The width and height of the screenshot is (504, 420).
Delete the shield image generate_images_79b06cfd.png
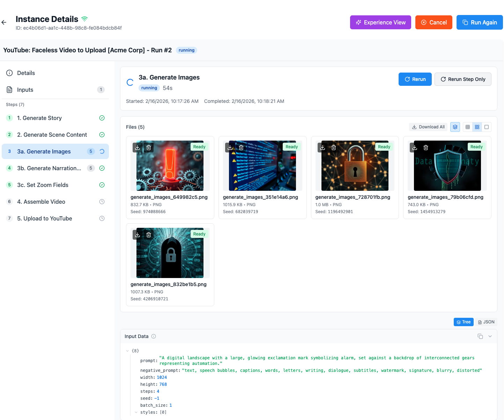(426, 148)
